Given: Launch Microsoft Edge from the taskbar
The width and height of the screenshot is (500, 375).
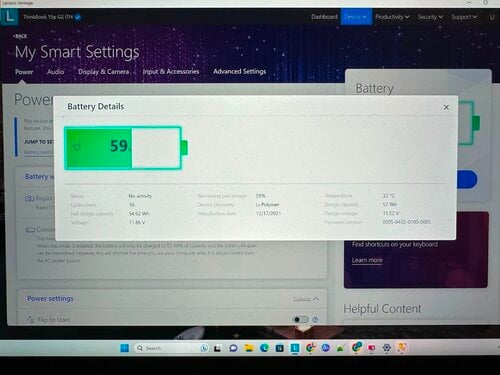Looking at the screenshot, I should click(264, 348).
